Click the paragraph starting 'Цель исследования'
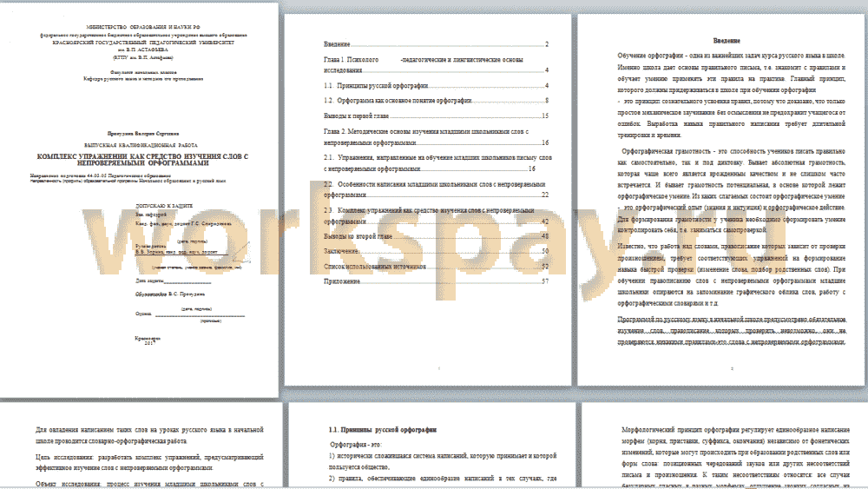This screenshot has height=489, width=868. [x=149, y=462]
